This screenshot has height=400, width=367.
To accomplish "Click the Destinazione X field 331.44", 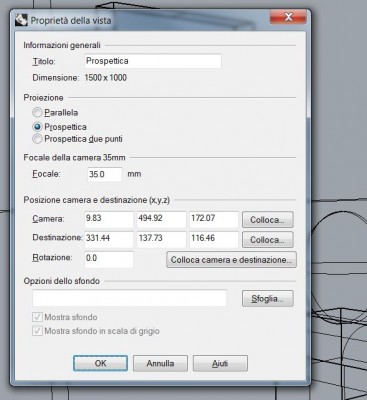I will [x=109, y=239].
